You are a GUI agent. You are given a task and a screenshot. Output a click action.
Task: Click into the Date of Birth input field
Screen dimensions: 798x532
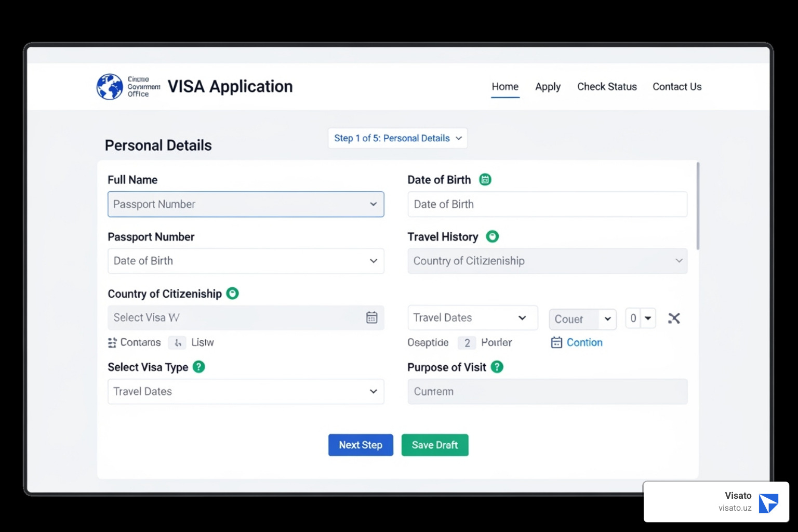[547, 204]
